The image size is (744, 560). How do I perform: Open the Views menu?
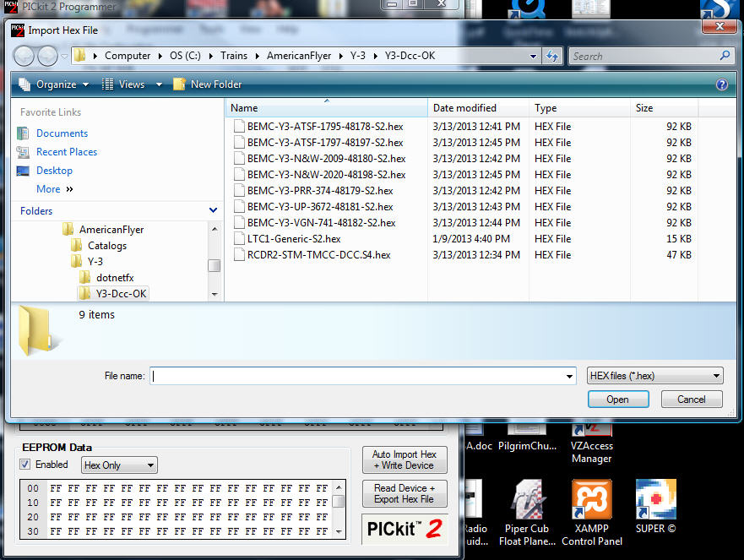point(123,84)
